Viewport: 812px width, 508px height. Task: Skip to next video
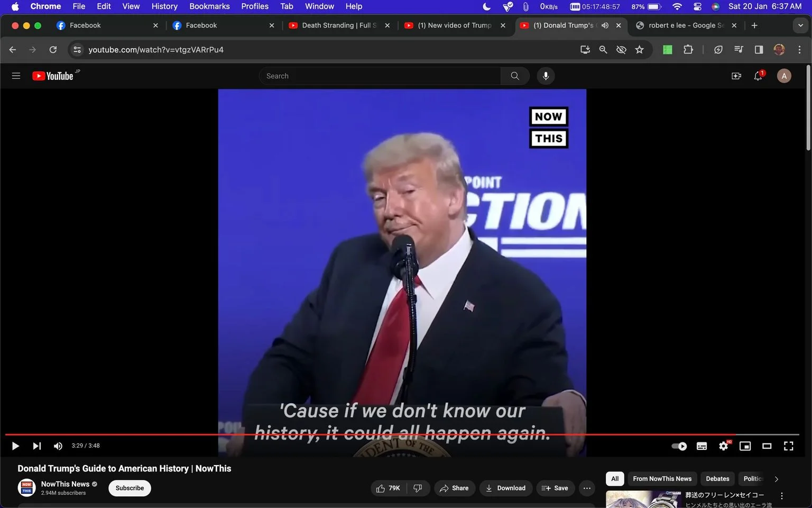point(36,446)
